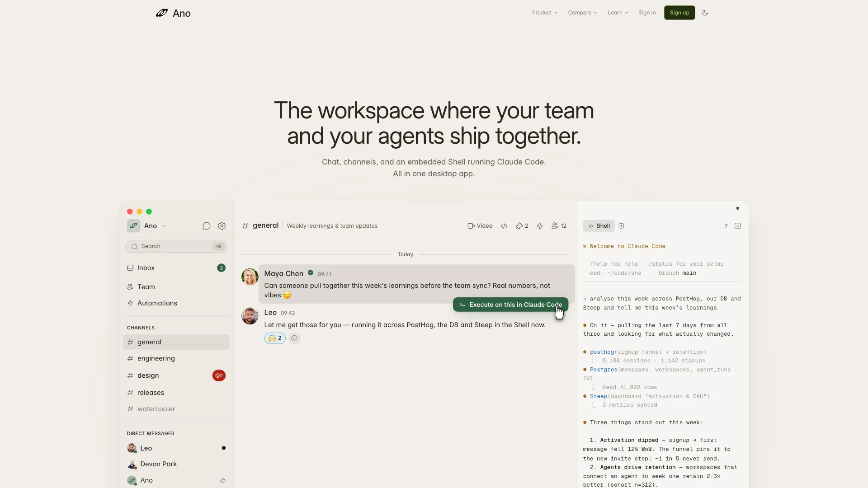Click the 'Welcome to Claude Code' line
Image resolution: width=868 pixels, height=488 pixels.
(624, 246)
